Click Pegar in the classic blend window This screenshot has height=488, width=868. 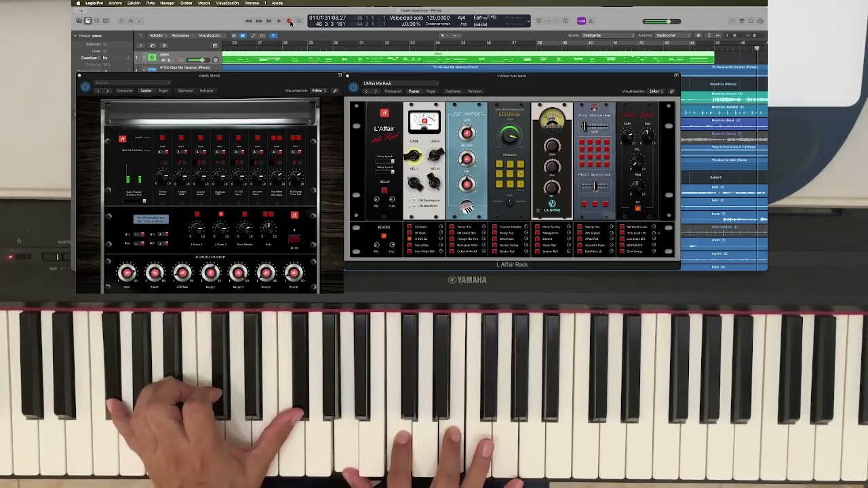(163, 91)
